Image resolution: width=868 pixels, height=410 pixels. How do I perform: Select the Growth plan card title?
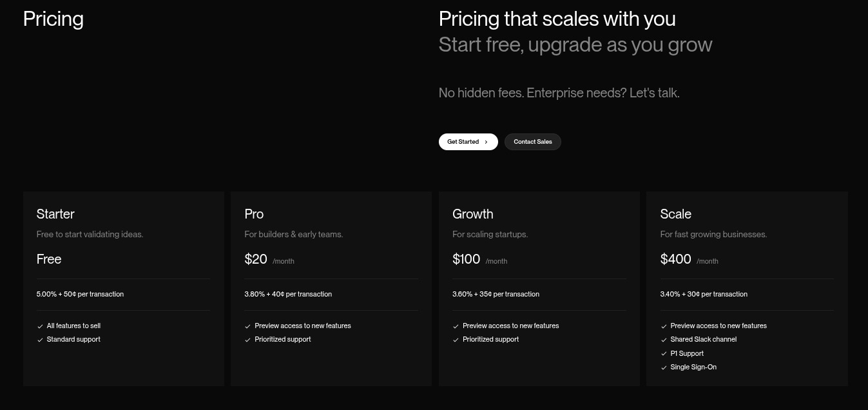(x=472, y=214)
